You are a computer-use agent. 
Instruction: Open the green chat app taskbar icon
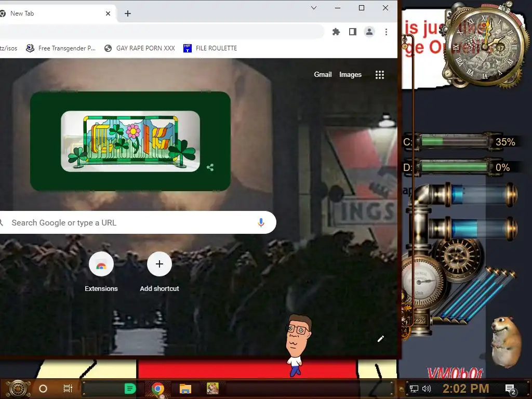130,389
